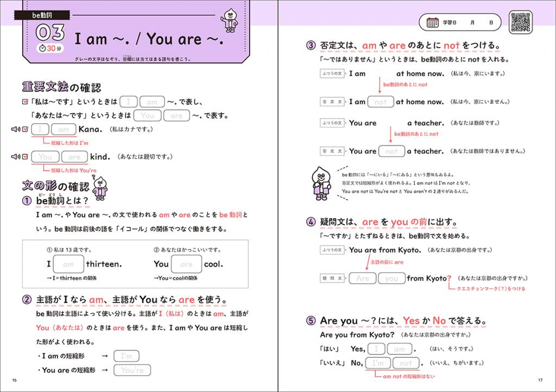Click the question 'Are you from Kyoto?' under heading 5

(x=357, y=335)
